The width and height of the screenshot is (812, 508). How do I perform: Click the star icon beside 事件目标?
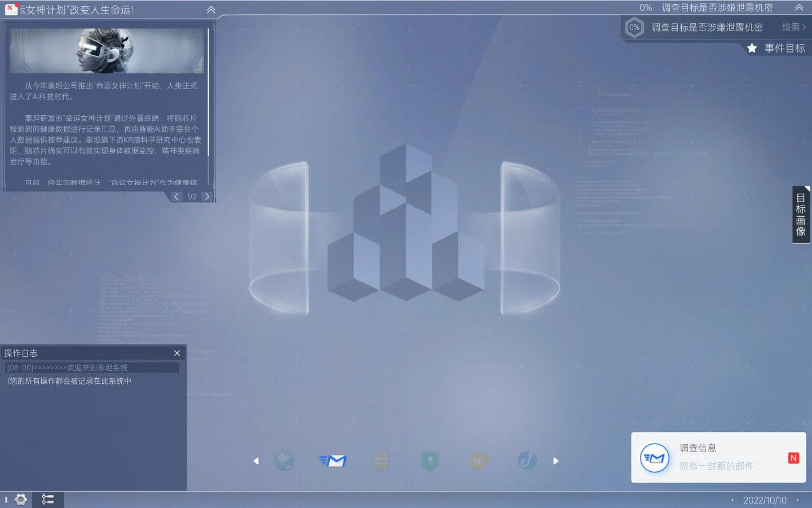(x=752, y=48)
